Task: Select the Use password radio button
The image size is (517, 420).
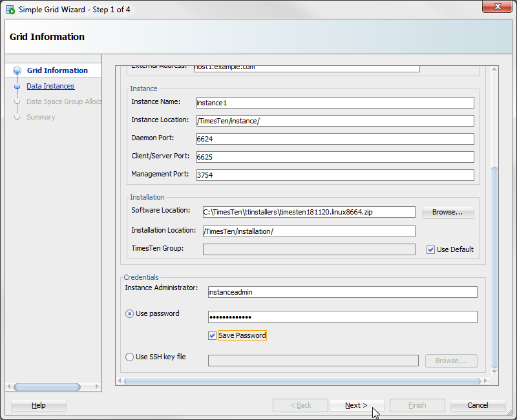Action: pyautogui.click(x=129, y=313)
